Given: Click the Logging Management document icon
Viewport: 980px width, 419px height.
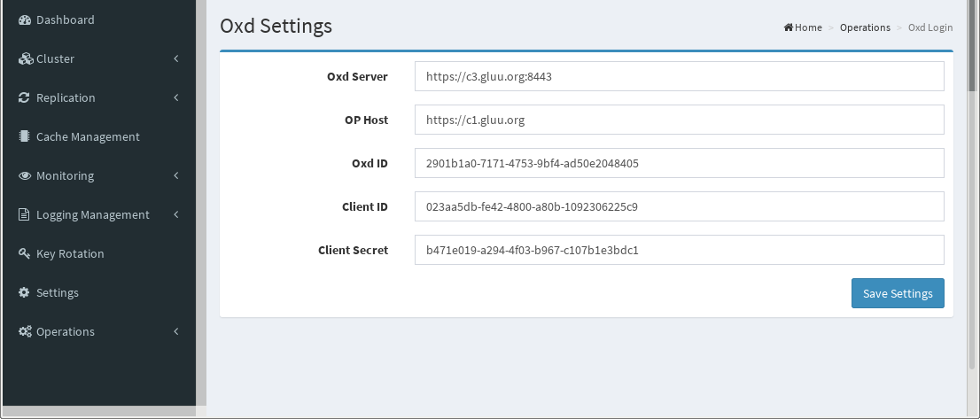Looking at the screenshot, I should (24, 214).
